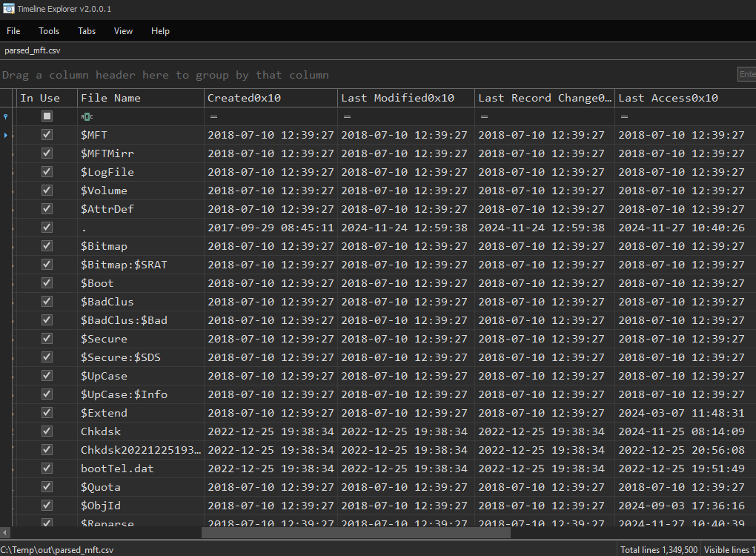Toggle the In Use checkbox for $MFTMirr
756x556 pixels.
[47, 153]
